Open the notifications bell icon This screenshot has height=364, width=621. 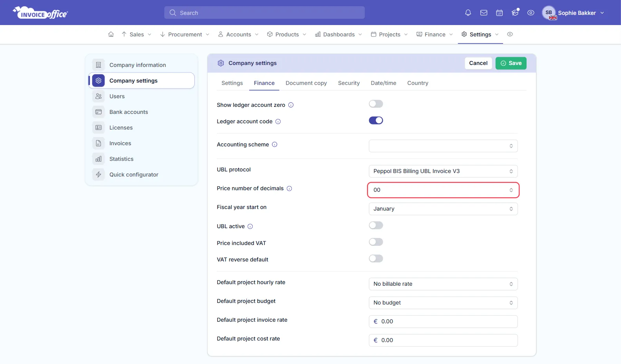468,13
